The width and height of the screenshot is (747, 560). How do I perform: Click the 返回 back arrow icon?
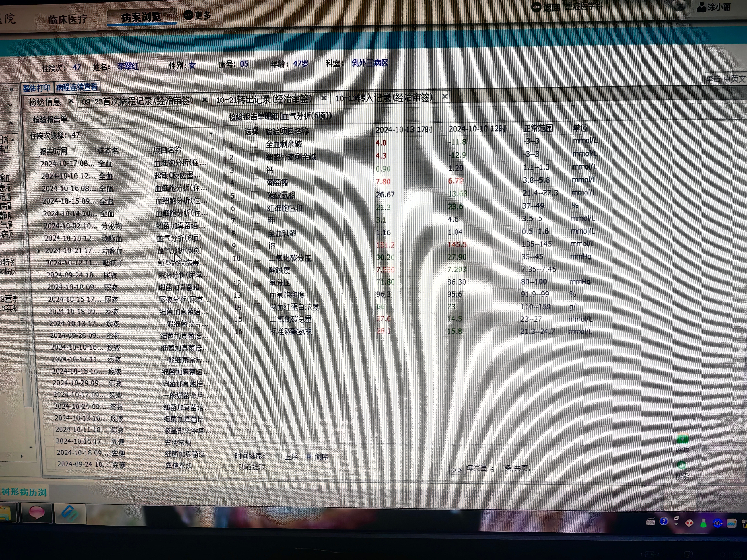pyautogui.click(x=536, y=7)
